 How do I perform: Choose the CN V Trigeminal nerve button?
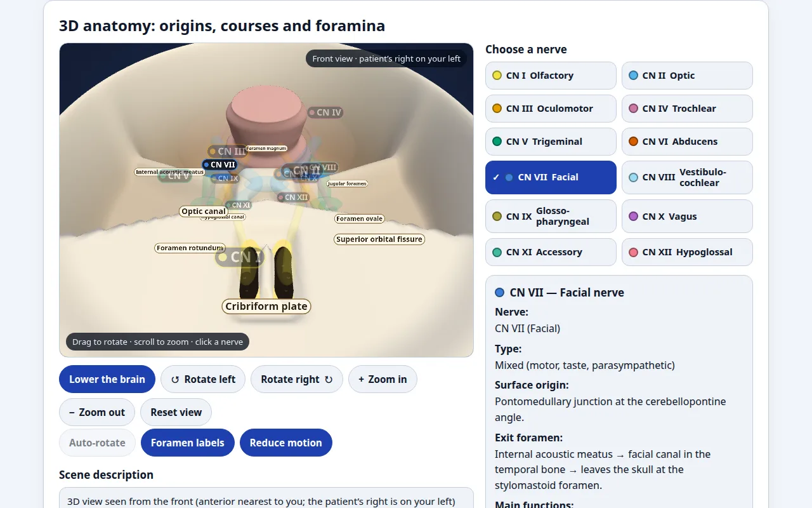(x=551, y=142)
